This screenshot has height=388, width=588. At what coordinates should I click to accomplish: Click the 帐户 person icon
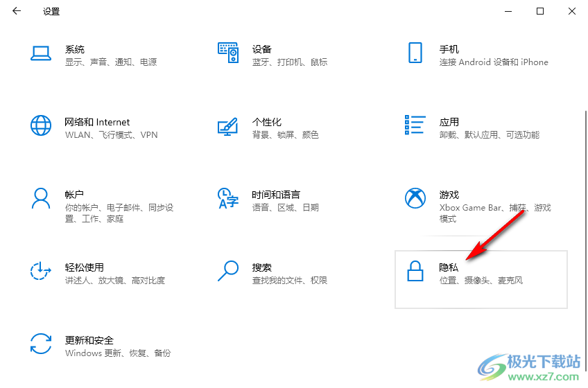pos(41,198)
